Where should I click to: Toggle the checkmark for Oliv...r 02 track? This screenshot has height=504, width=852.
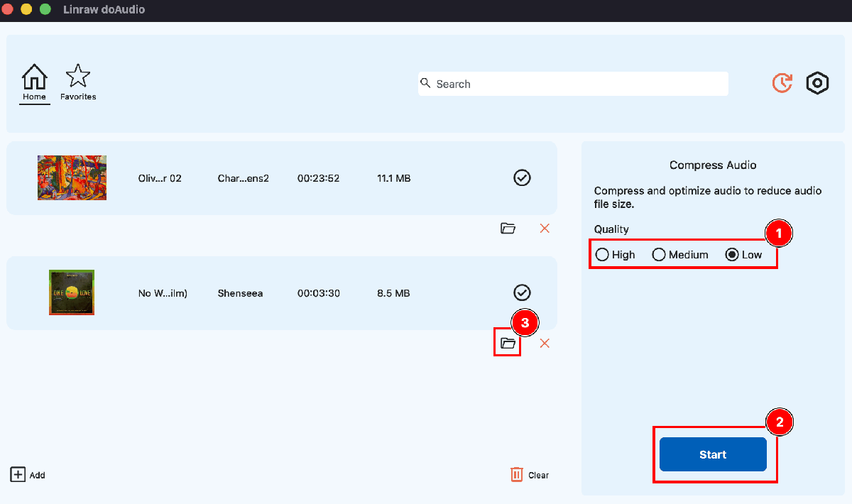tap(522, 178)
